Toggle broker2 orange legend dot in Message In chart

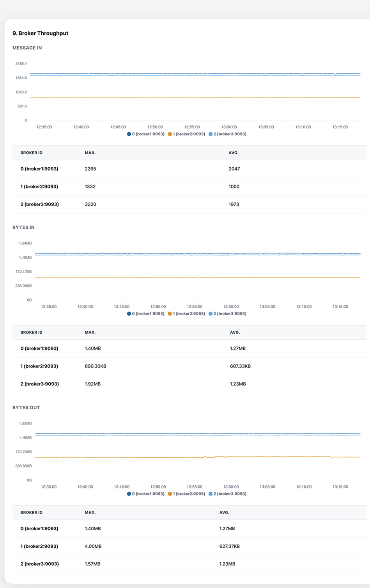coord(170,134)
